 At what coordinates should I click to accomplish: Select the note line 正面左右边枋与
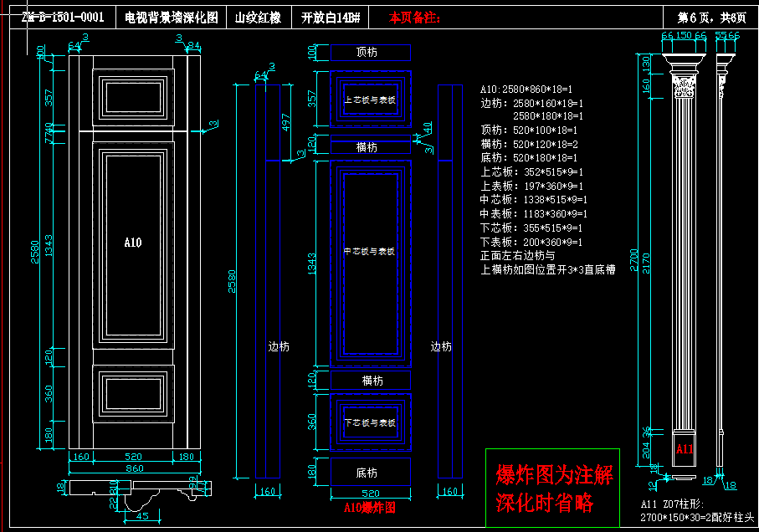click(x=517, y=255)
